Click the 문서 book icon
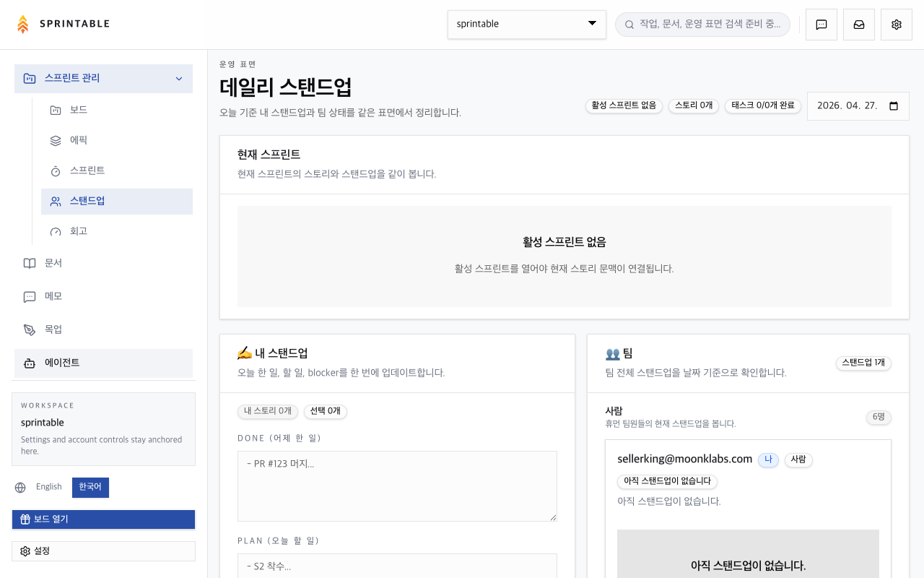The image size is (924, 578). (x=30, y=263)
